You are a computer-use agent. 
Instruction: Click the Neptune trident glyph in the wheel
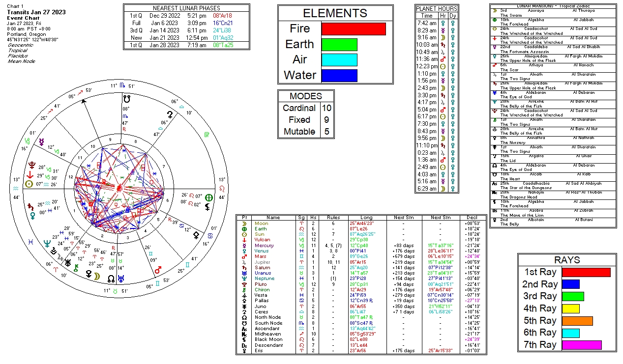[47, 244]
